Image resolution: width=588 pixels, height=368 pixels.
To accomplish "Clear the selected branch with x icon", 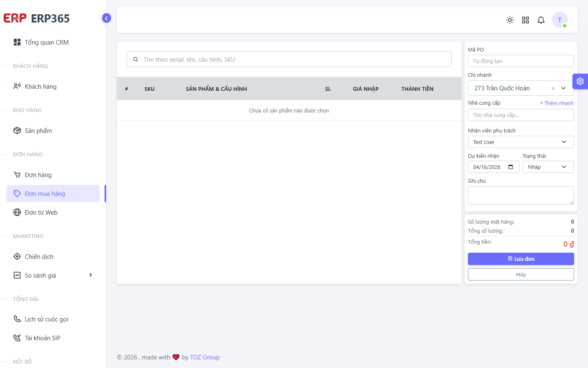I will (553, 88).
